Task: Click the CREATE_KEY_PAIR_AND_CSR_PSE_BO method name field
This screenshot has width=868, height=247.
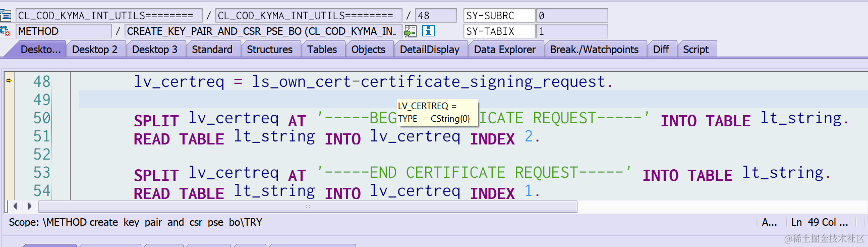Action: [x=263, y=31]
